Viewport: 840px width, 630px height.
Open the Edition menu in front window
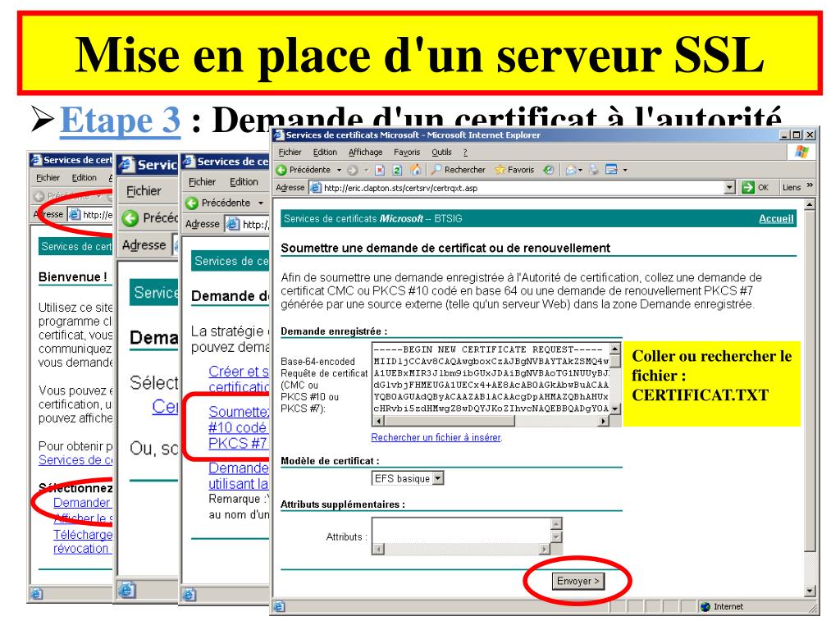(x=325, y=152)
